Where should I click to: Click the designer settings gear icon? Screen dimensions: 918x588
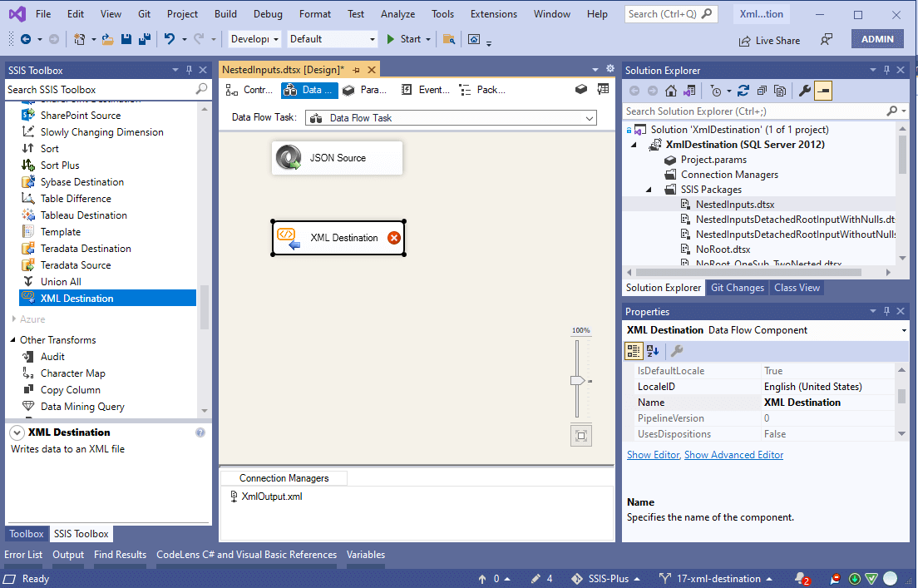610,68
